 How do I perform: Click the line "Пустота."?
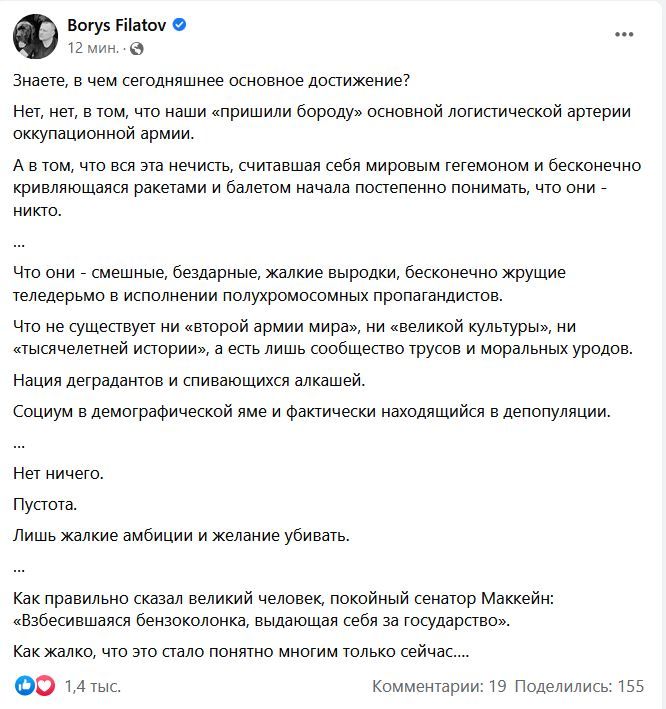pos(45,503)
